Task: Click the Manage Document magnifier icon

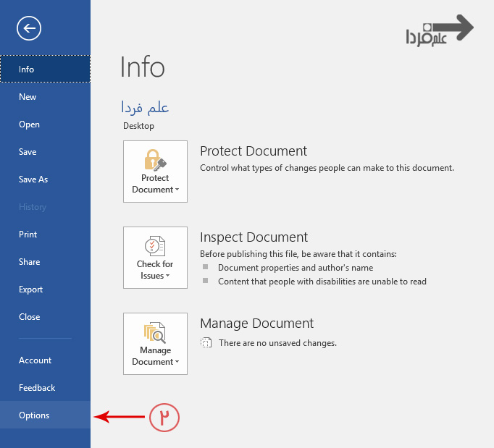Action: [x=155, y=332]
